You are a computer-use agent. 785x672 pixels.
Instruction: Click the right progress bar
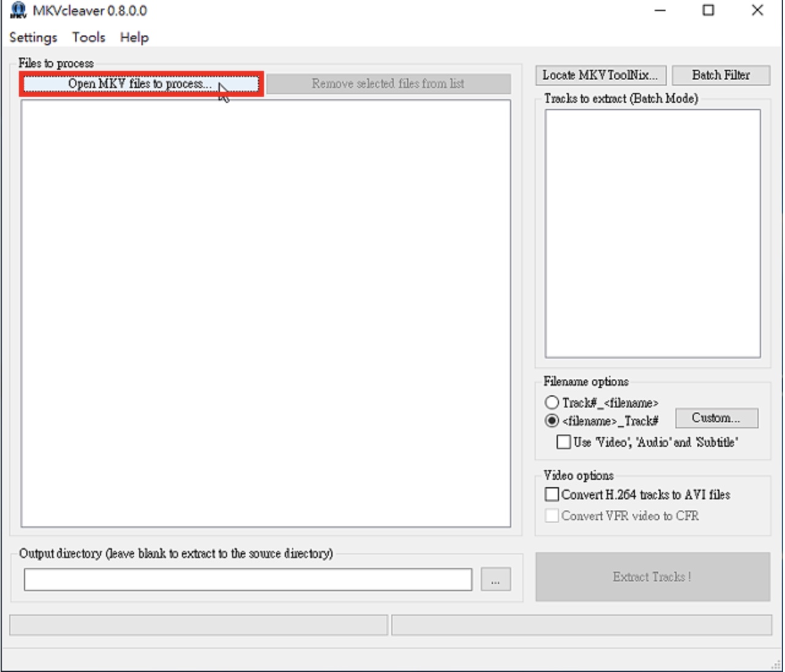(x=581, y=625)
